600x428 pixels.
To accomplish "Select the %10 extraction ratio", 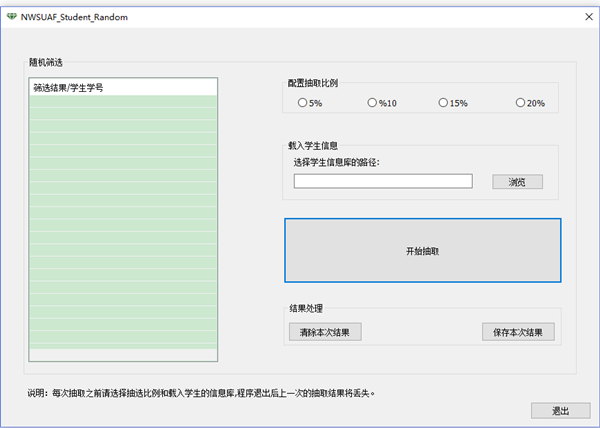I will pos(372,103).
